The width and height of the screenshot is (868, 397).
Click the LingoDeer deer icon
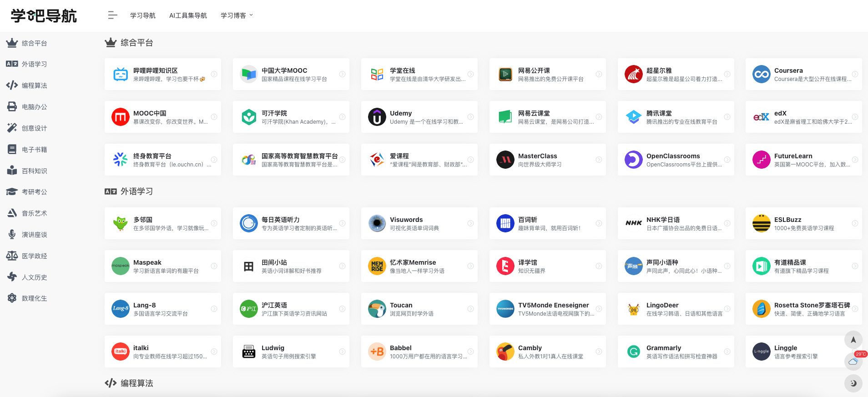(634, 309)
